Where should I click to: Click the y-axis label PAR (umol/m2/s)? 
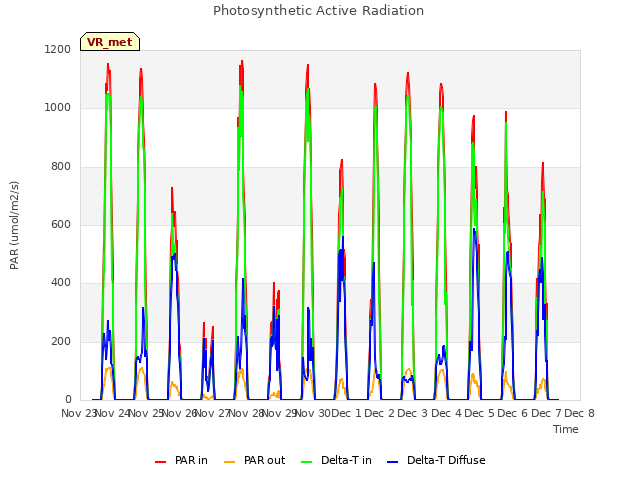pyautogui.click(x=14, y=225)
